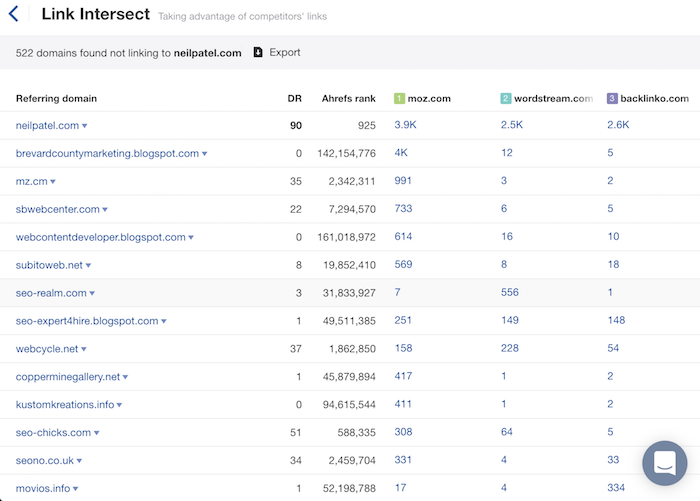Open the neilpatel.com referring domain link
This screenshot has height=501, width=700.
click(x=47, y=125)
